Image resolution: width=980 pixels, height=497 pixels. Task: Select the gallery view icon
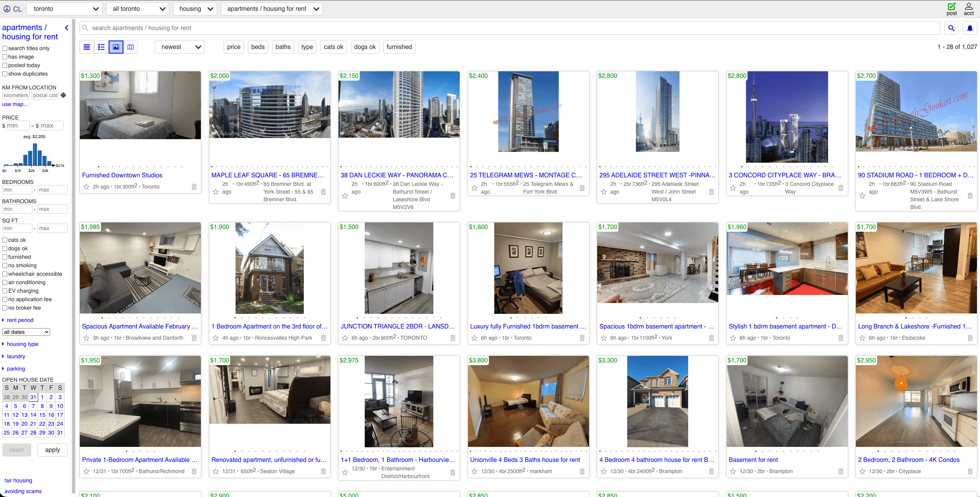pos(116,47)
